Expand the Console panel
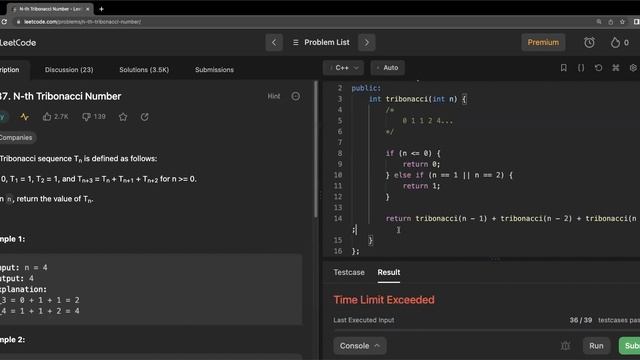 point(360,346)
